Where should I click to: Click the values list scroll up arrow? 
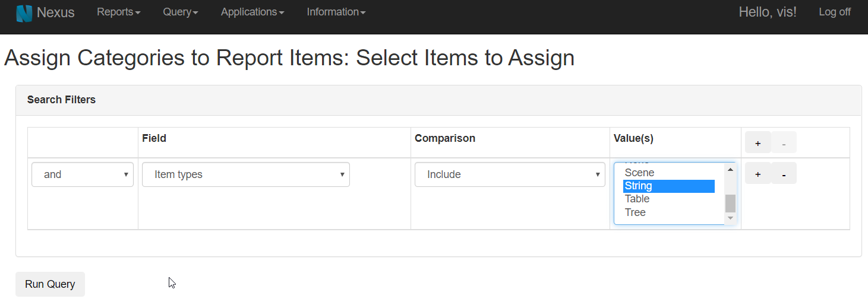click(x=731, y=170)
